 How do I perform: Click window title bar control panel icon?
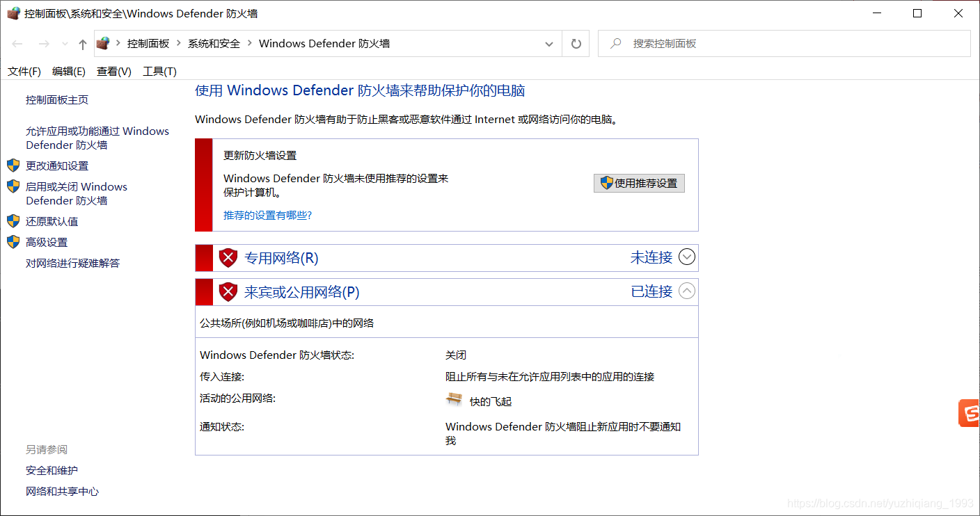tap(13, 13)
